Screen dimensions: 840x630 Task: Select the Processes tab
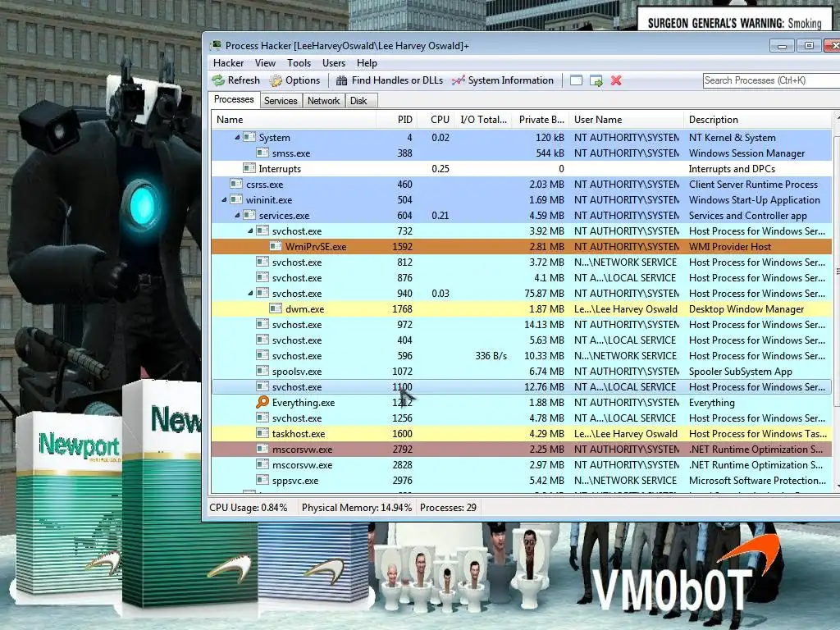pyautogui.click(x=234, y=99)
